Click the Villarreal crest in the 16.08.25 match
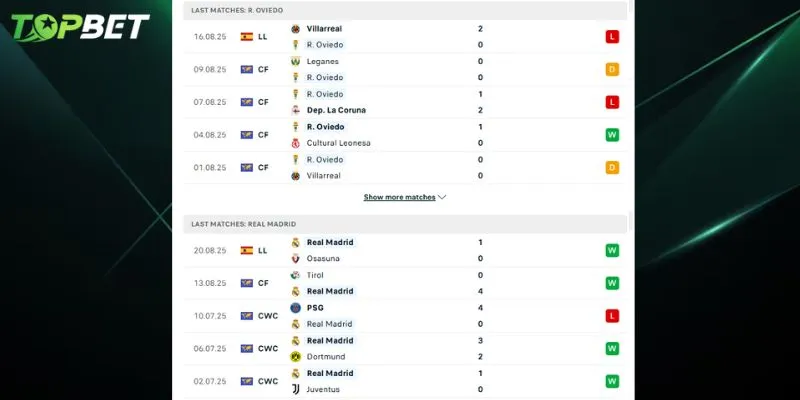 (x=295, y=29)
